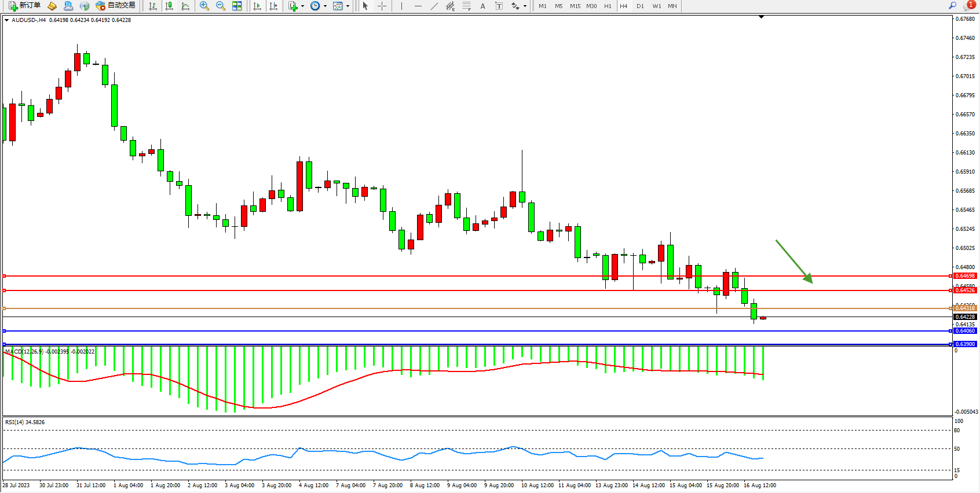This screenshot has width=980, height=493.
Task: Zoom in on the chart
Action: point(204,6)
